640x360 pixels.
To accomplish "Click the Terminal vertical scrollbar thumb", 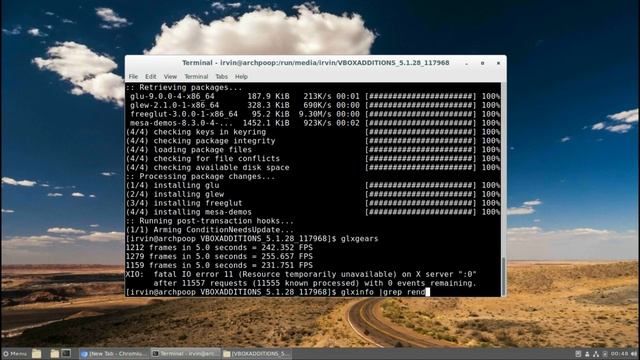I will pos(504,276).
